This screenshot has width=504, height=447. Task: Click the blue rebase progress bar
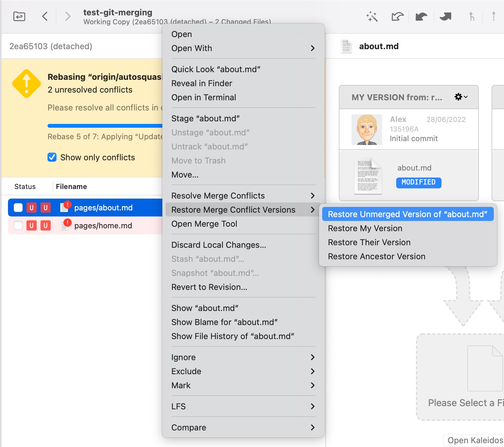105,126
